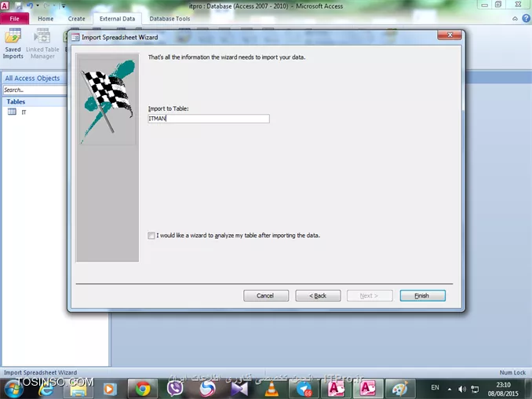Screen dimensions: 532x399
Task: Click the Linked Table Manager icon
Action: [42, 44]
